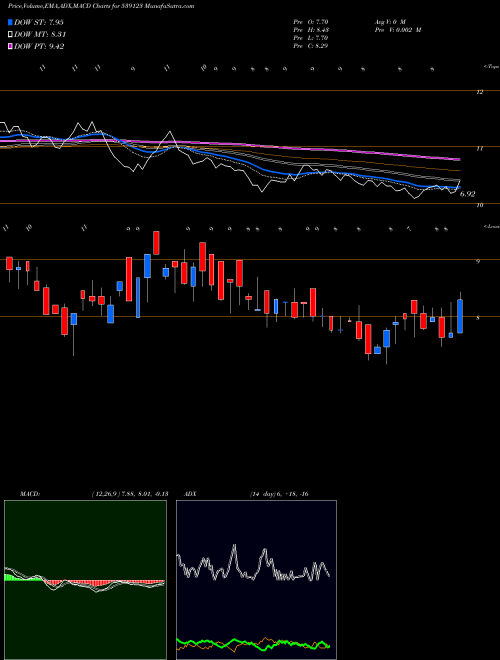Open the dark blue ADX indicator panel
This screenshot has height=660, width=500.
256,580
